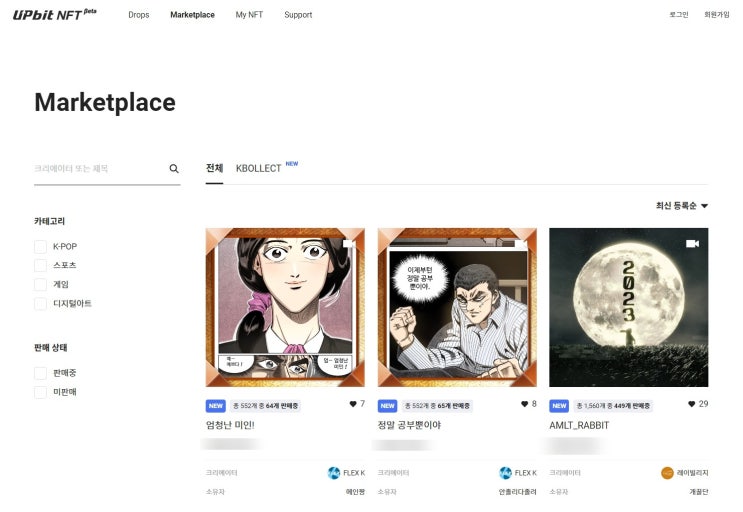The height and width of the screenshot is (512, 743).
Task: Click FLEX K creator avatar under 엄청난 미인!
Action: point(334,473)
